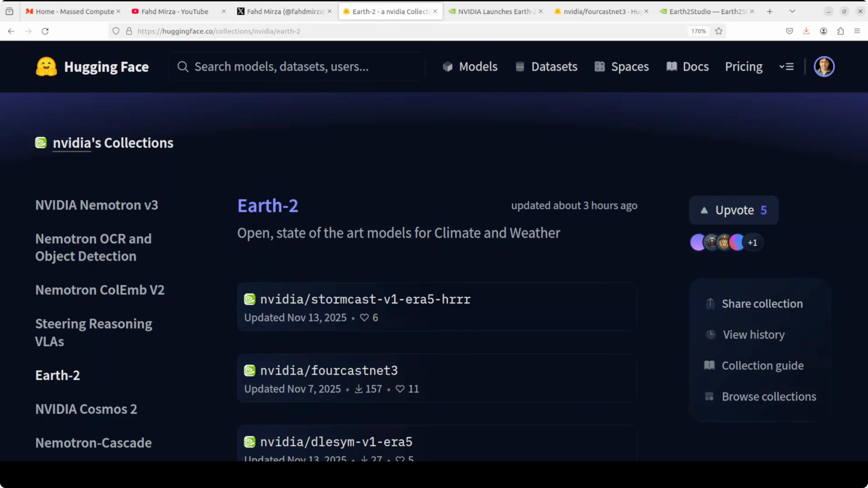Open your Hugging Face profile avatar
Screen dimensions: 868x488
pyautogui.click(x=824, y=66)
